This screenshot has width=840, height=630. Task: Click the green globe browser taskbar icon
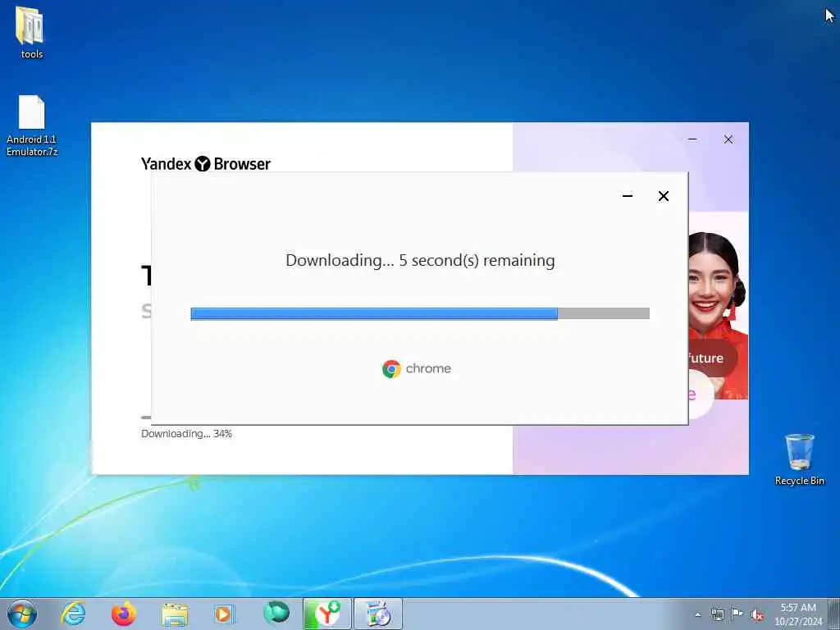point(276,613)
